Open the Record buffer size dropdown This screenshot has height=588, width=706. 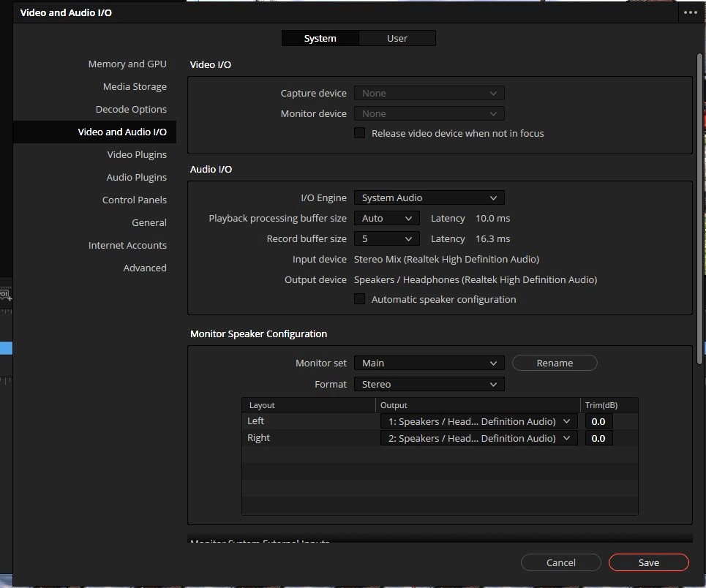387,238
